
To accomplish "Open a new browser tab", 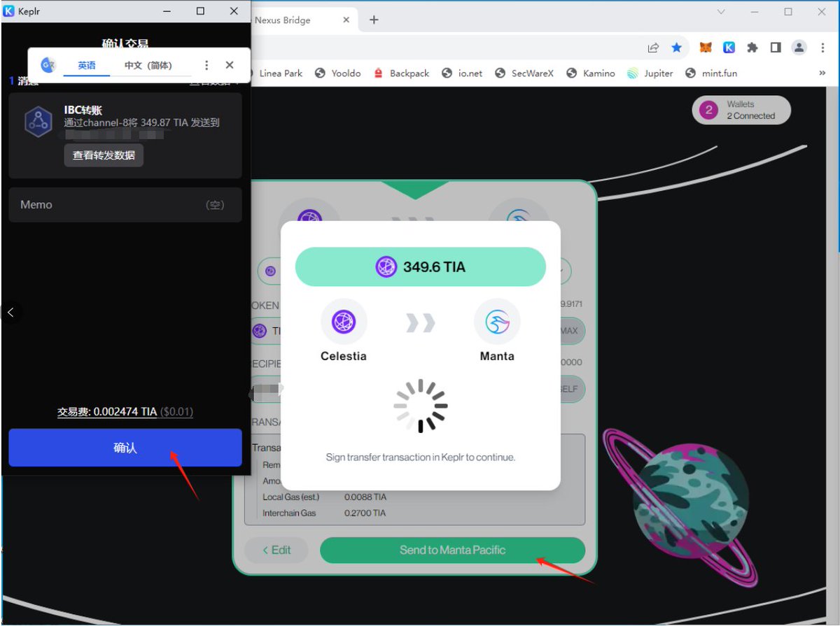I will (x=374, y=20).
